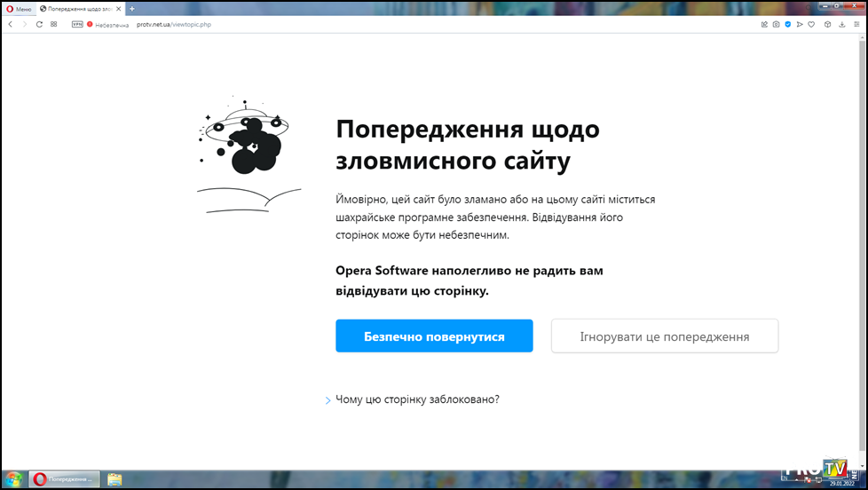This screenshot has width=868, height=490.
Task: Open the Opera Меню button
Action: pos(19,9)
